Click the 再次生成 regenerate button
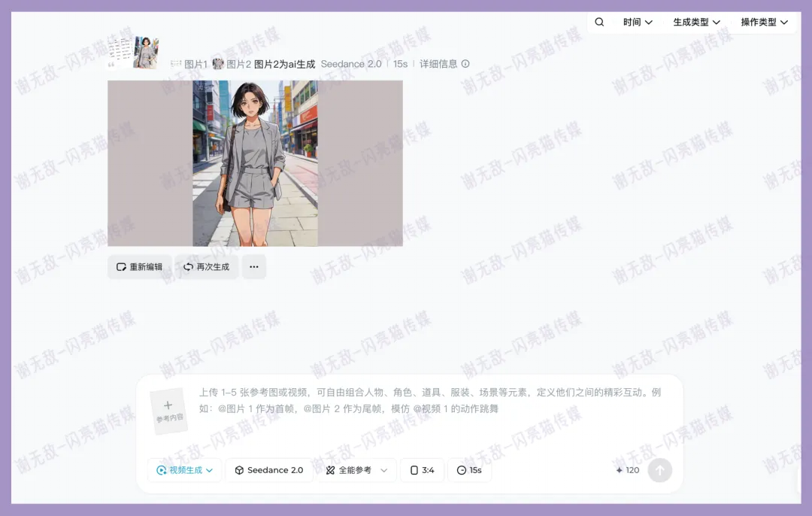The width and height of the screenshot is (812, 516). tap(207, 267)
